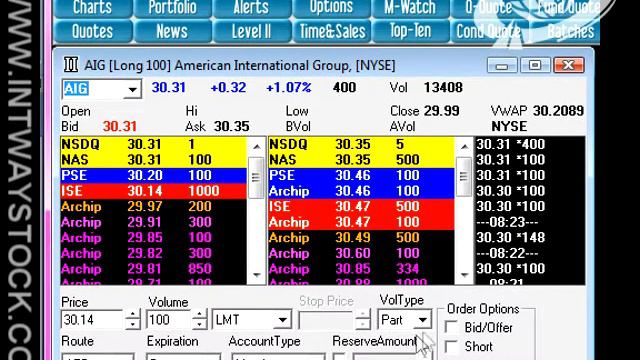Select the ISE 30.14 bid row
The height and width of the screenshot is (360, 640).
153,191
